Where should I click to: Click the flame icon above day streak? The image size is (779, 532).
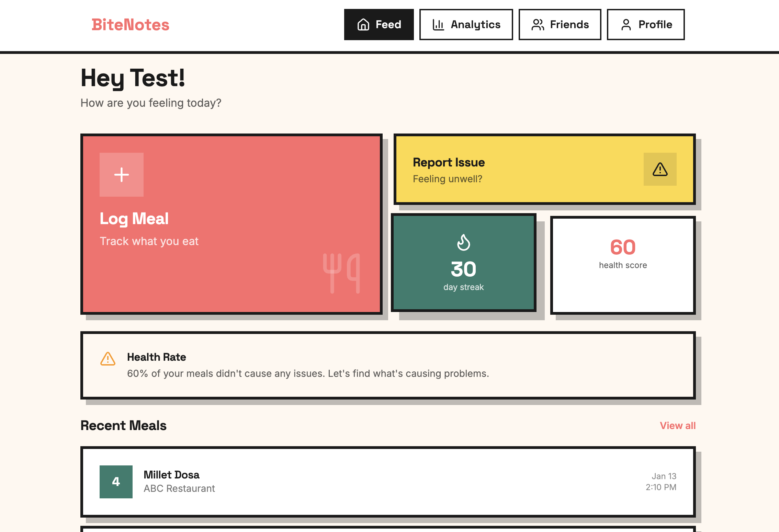[x=463, y=242]
